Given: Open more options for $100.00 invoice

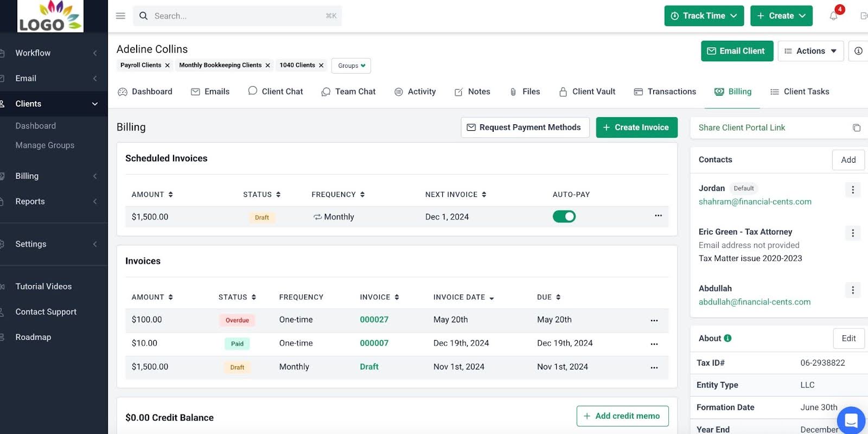Looking at the screenshot, I should [654, 320].
